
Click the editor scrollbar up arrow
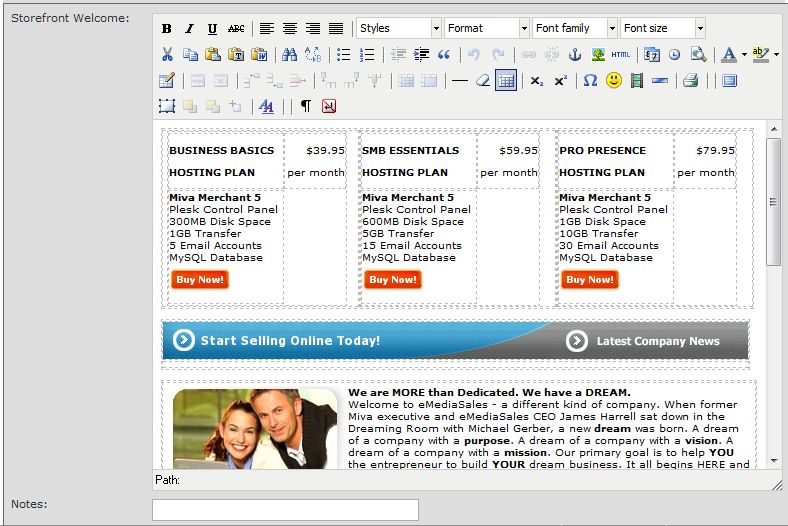tap(774, 129)
